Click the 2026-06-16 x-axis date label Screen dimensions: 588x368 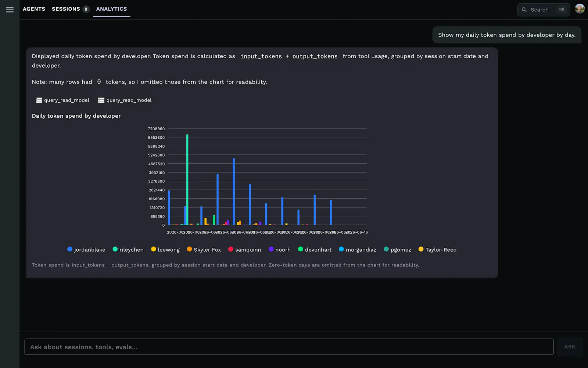(358, 232)
